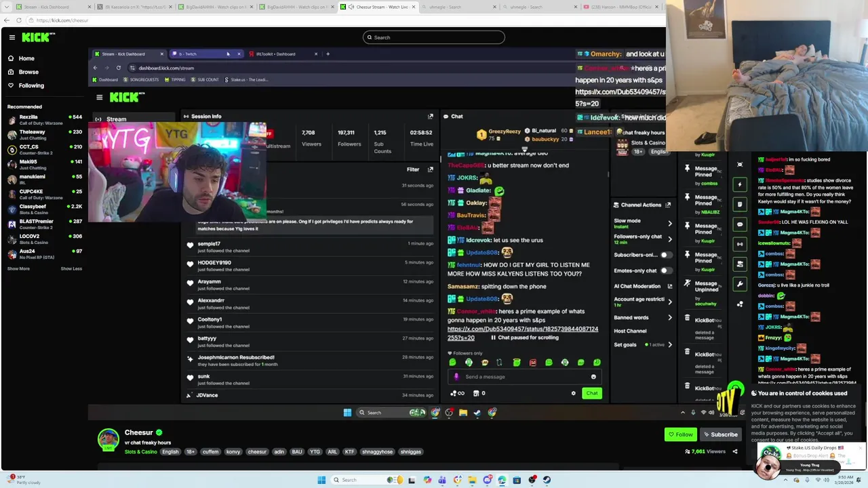Click the chat bubble icon in right toolbar

(x=740, y=224)
